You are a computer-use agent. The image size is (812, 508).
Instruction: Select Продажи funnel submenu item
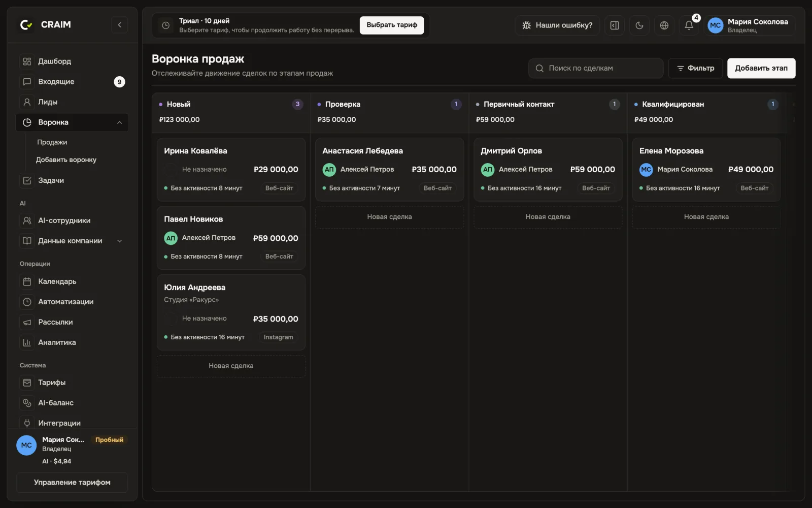click(x=52, y=142)
